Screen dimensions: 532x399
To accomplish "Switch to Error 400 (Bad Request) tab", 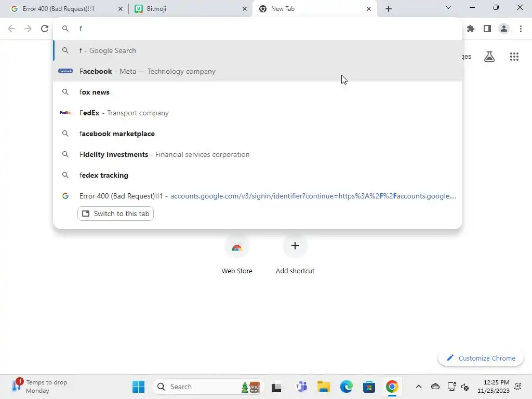I will (x=64, y=9).
